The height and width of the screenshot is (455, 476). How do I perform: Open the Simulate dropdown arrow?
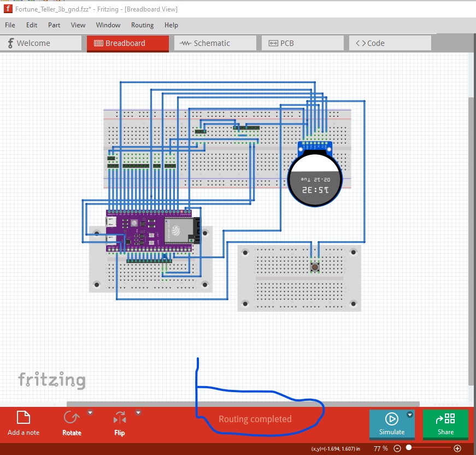[x=410, y=416]
